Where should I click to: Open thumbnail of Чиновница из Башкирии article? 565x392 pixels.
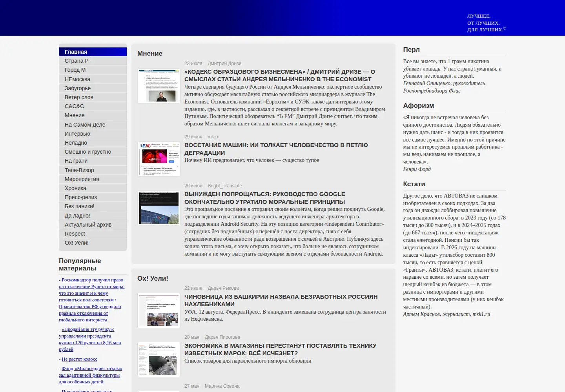coord(159,310)
